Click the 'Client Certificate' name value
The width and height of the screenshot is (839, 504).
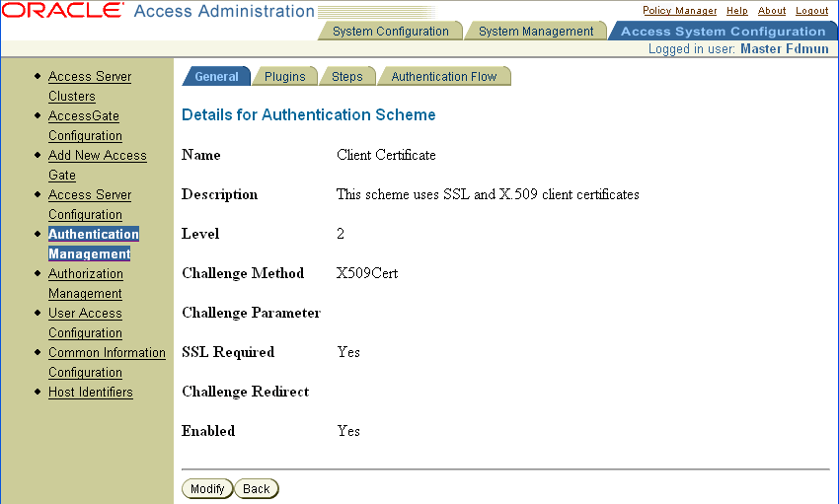tap(386, 155)
